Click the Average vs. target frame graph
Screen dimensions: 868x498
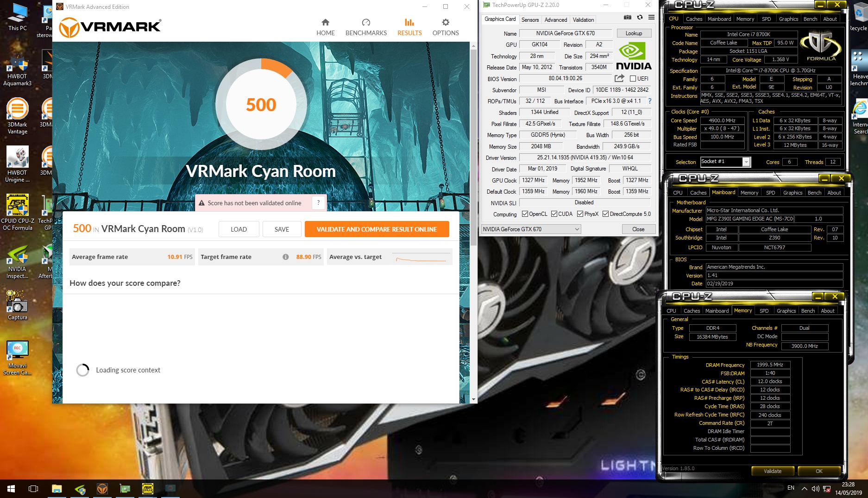(x=421, y=258)
